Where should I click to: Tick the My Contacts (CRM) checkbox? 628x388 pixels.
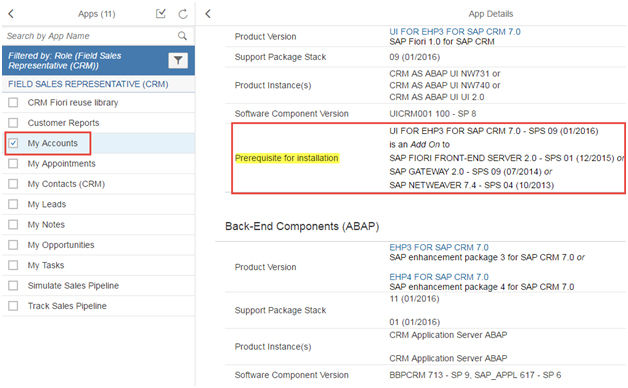click(13, 184)
